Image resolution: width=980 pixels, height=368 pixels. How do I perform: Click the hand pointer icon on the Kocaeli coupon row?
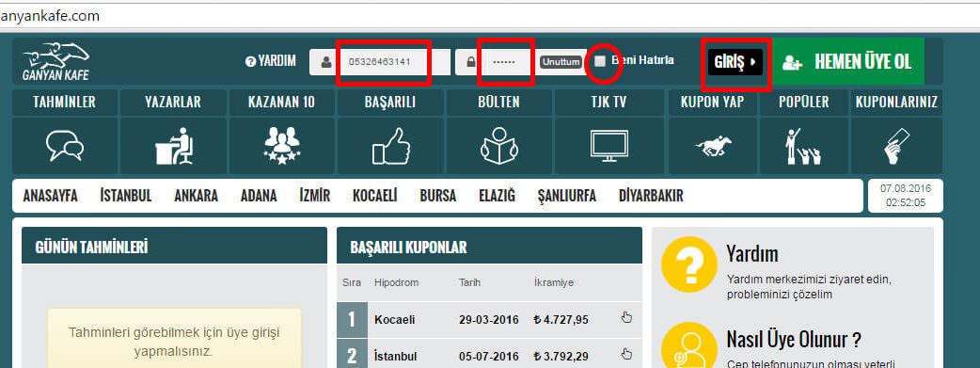pyautogui.click(x=626, y=318)
